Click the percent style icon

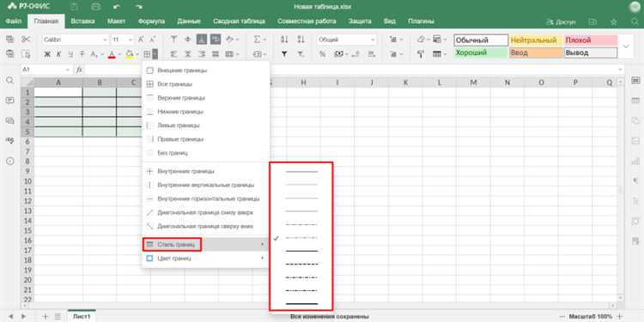point(322,54)
